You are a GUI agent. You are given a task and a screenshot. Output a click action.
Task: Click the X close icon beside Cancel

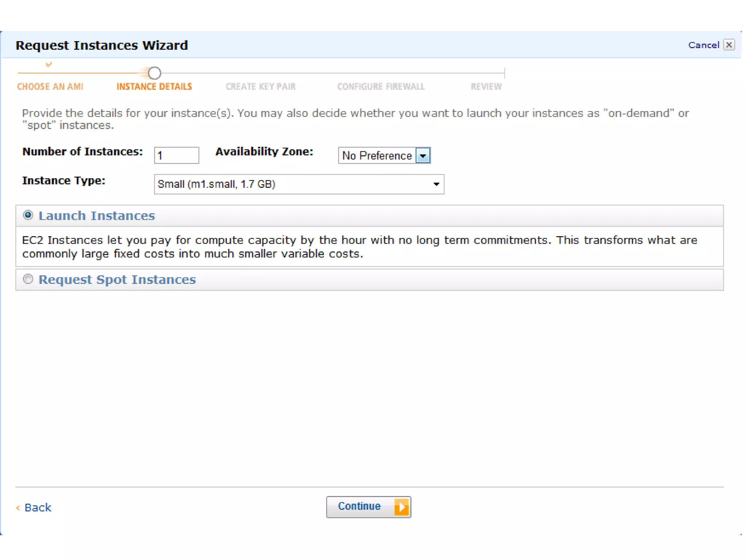point(729,45)
